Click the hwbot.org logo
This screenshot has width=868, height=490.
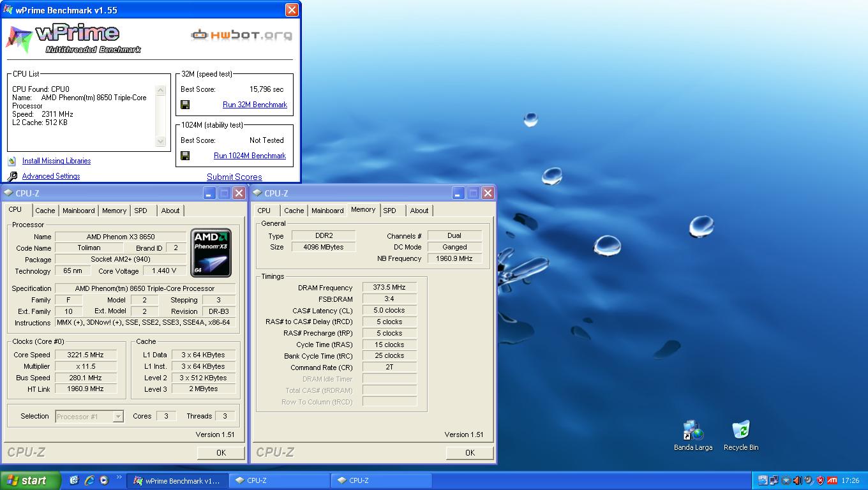[242, 34]
